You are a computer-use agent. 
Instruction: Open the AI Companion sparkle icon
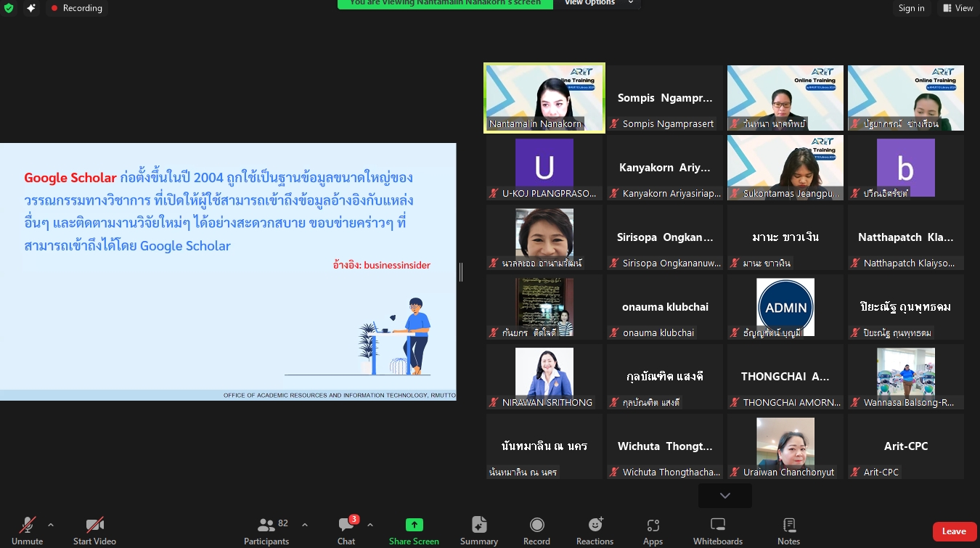(x=31, y=8)
